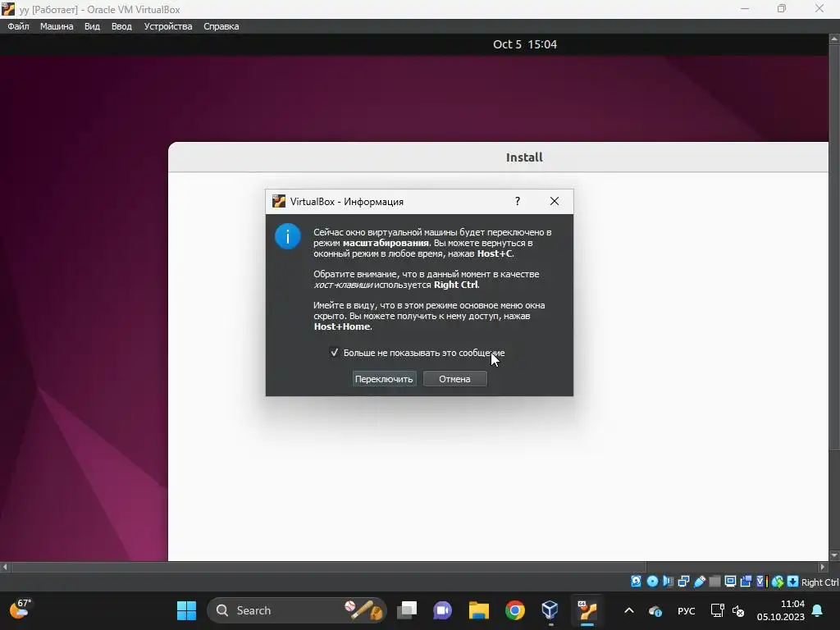Close the VirtualBox Информация dialog
This screenshot has height=630, width=840.
click(555, 201)
